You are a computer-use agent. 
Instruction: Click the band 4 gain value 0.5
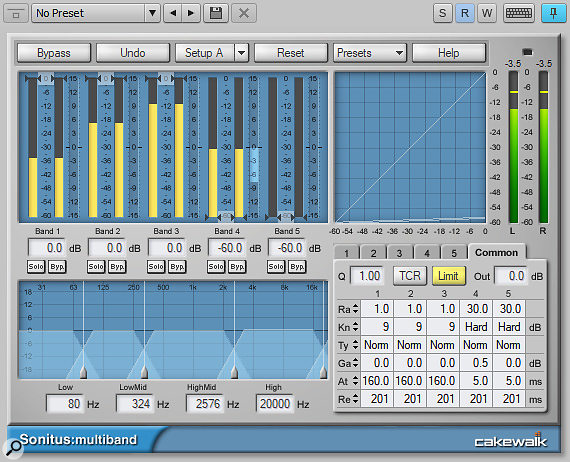(476, 363)
